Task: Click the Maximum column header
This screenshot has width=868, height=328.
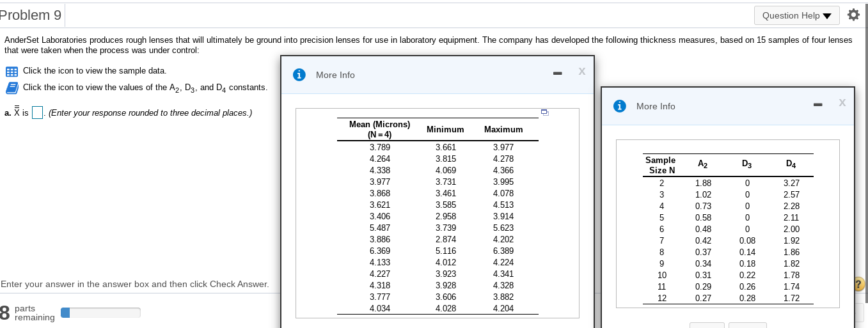Action: [x=503, y=129]
